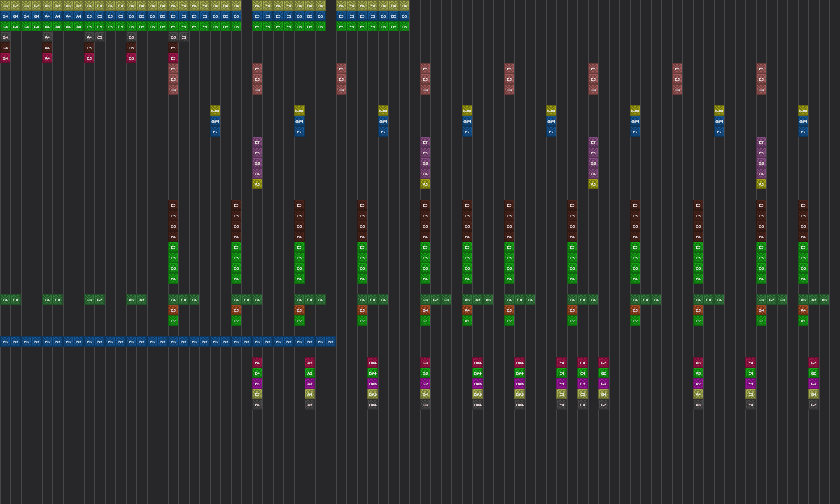This screenshot has width=840, height=504.
Task: Select the crimson G4 note block
Action: tap(5, 58)
